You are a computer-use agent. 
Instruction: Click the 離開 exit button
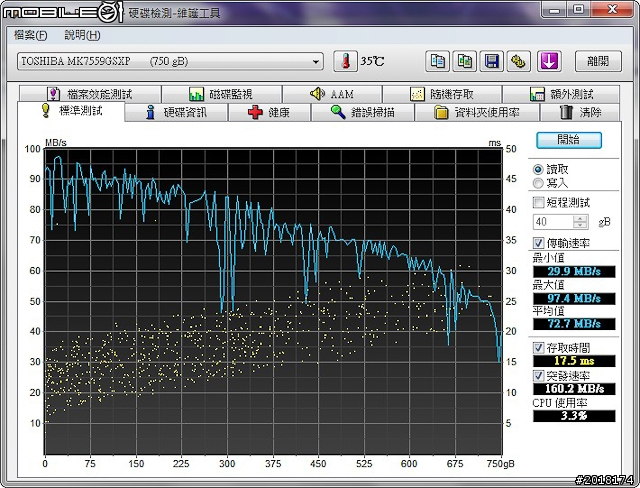597,61
